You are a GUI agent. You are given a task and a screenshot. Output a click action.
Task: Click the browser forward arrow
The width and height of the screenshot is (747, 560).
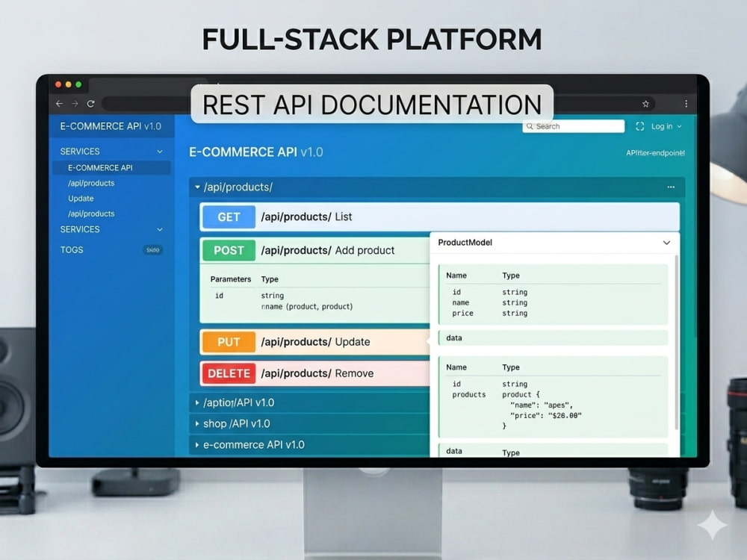coord(75,103)
